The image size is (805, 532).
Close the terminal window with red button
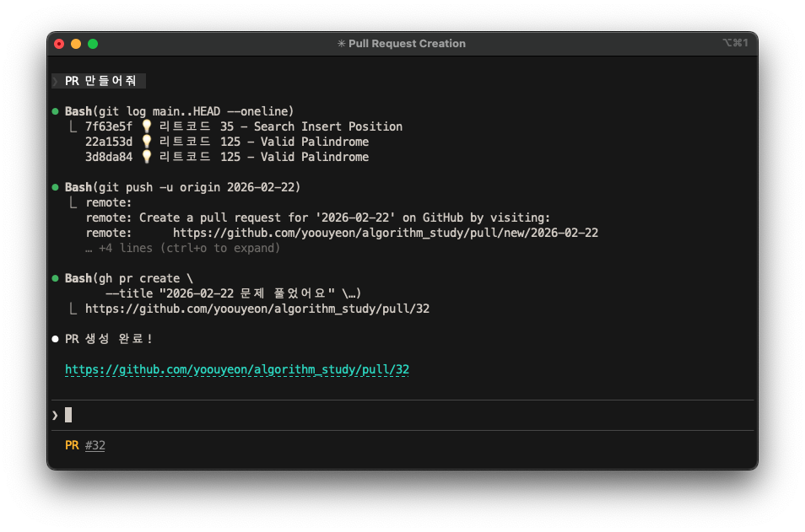coord(59,44)
